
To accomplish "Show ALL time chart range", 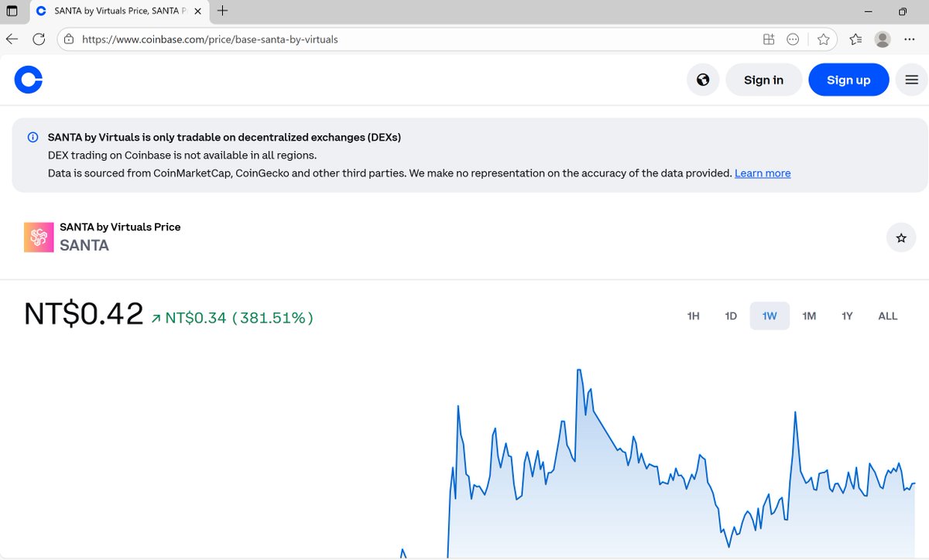I will [888, 316].
